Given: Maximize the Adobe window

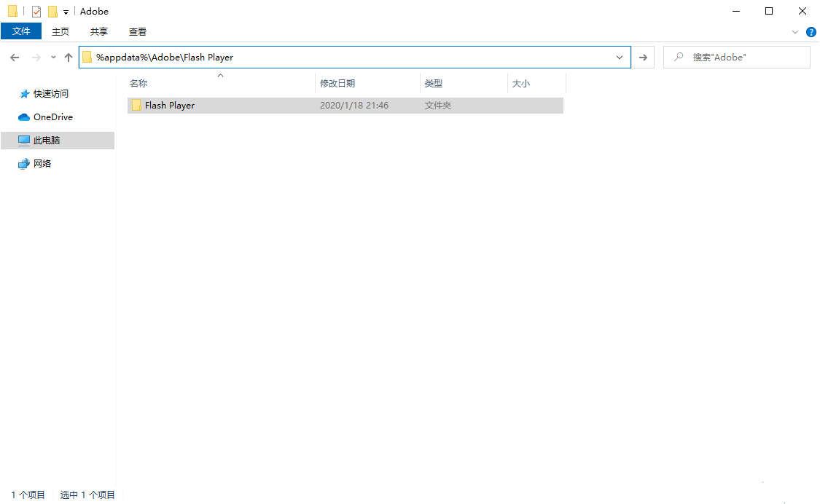Looking at the screenshot, I should click(769, 11).
